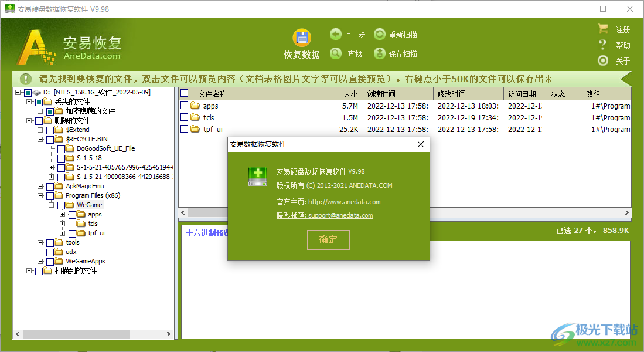This screenshot has height=352, width=644.
Task: Click file list scrollbar left arrow
Action: (x=183, y=212)
